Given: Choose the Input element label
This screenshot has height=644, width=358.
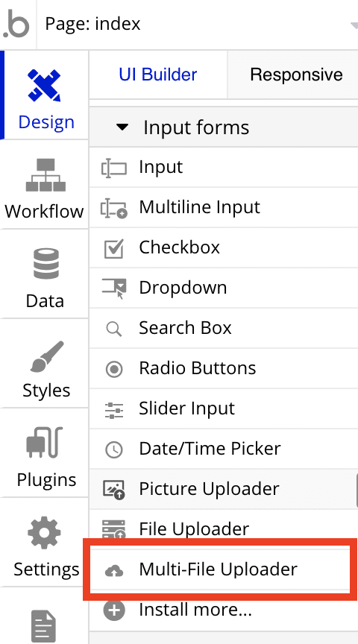Looking at the screenshot, I should (x=160, y=167).
